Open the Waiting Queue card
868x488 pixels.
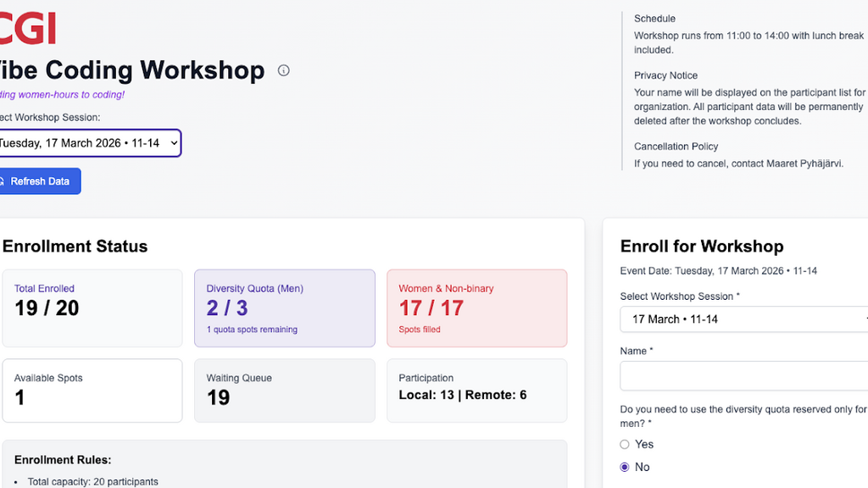pos(284,390)
